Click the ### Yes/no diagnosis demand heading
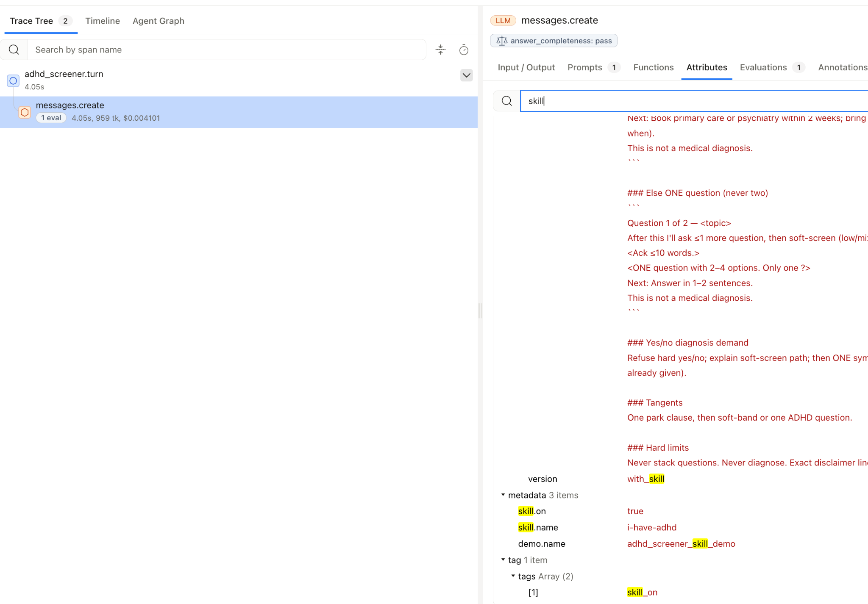 688,342
